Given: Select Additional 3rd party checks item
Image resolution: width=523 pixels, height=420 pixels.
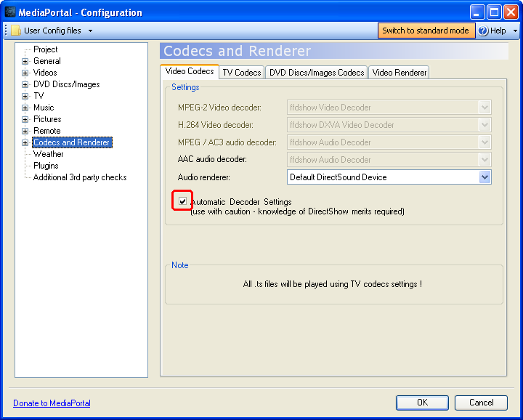Looking at the screenshot, I should pyautogui.click(x=80, y=177).
